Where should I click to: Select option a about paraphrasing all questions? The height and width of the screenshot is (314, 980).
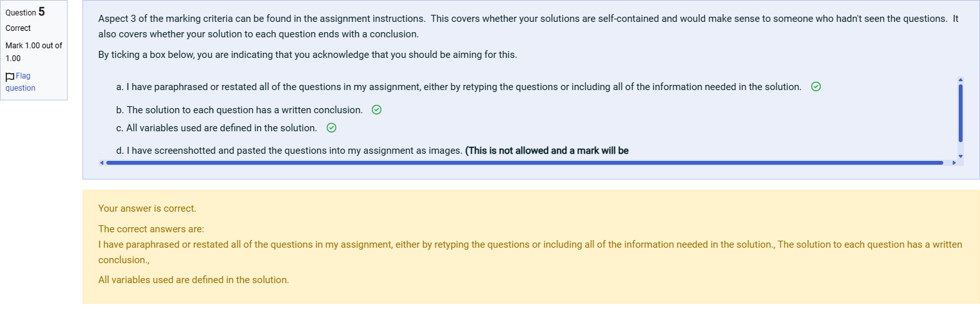459,87
